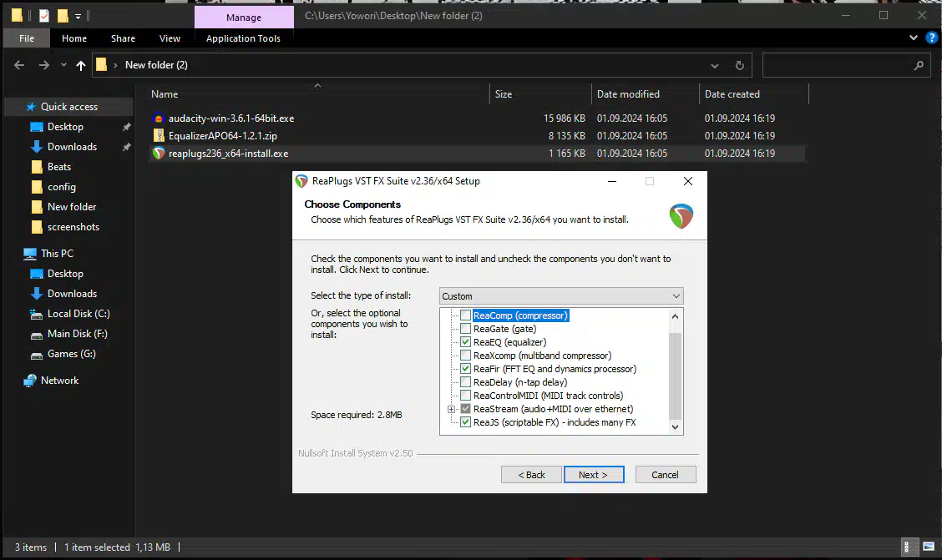Click the components list scroll down arrow

[x=676, y=426]
